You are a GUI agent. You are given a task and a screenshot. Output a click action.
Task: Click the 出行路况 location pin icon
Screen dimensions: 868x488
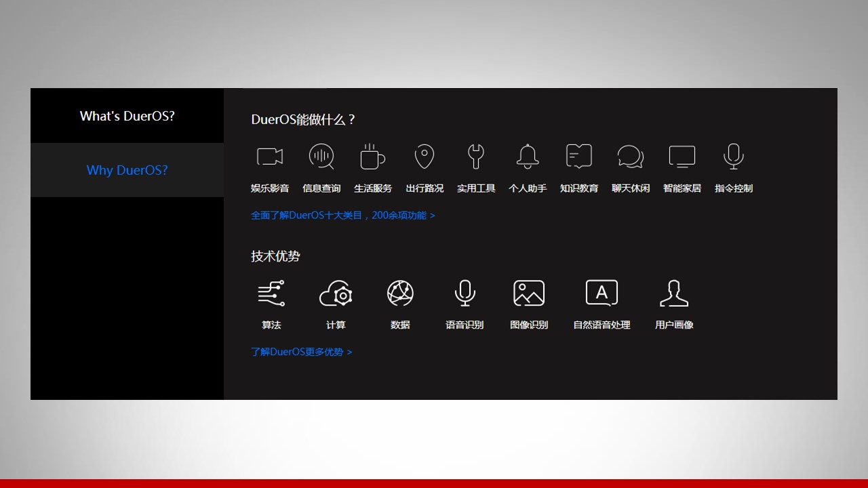(425, 157)
